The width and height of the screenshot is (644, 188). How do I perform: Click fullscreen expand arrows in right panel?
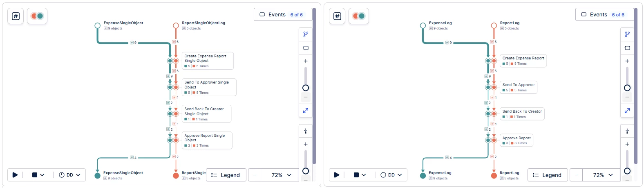627,111
